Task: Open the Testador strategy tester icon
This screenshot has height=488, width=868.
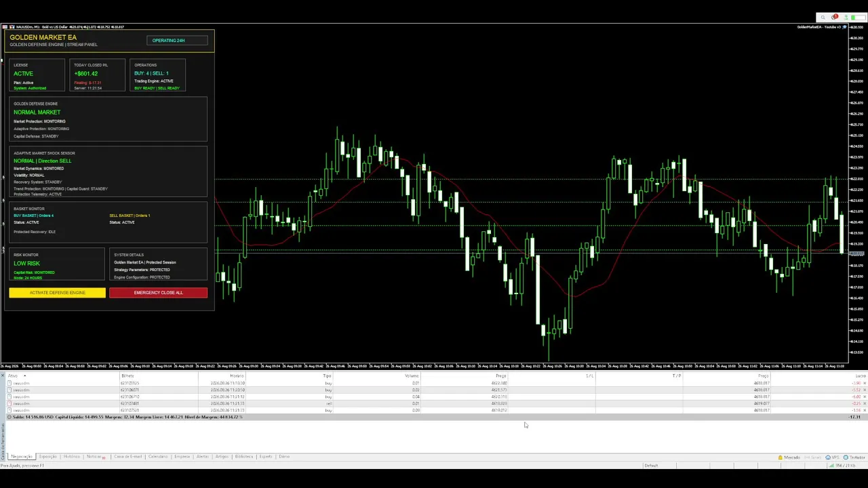Action: click(846, 457)
